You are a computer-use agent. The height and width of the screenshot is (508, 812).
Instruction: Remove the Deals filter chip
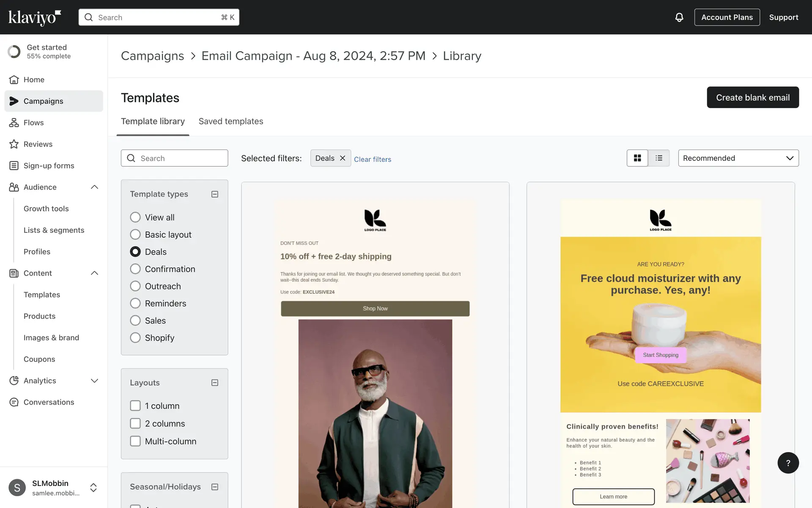[343, 158]
